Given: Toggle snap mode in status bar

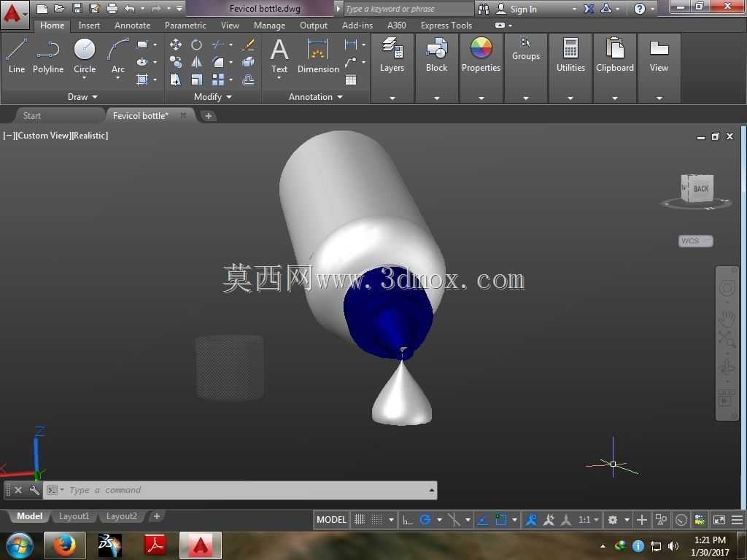Looking at the screenshot, I should [376, 519].
